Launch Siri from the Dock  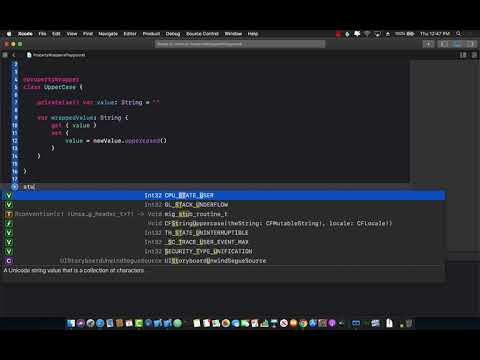point(81,323)
